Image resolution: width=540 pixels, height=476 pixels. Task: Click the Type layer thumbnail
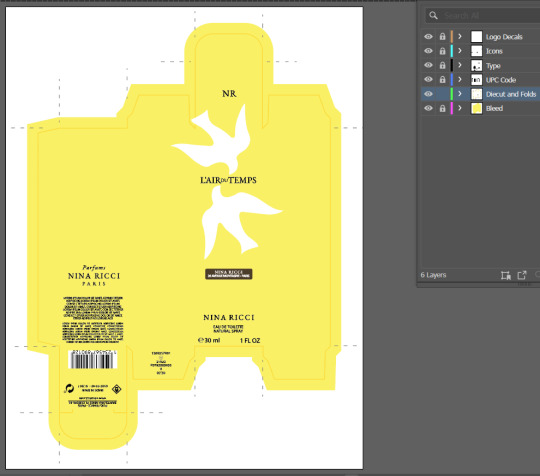(x=476, y=65)
